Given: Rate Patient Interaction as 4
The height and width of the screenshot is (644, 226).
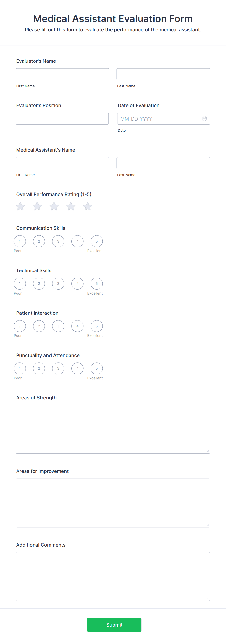Looking at the screenshot, I should coord(78,326).
